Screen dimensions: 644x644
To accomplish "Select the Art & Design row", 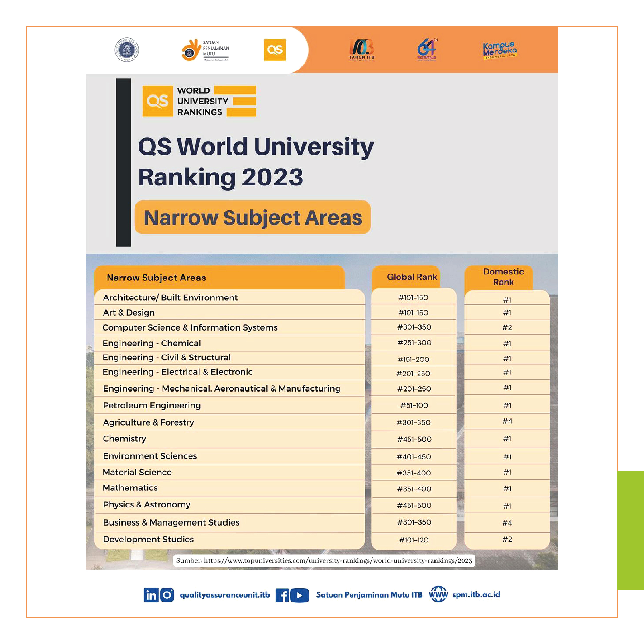I will point(229,312).
